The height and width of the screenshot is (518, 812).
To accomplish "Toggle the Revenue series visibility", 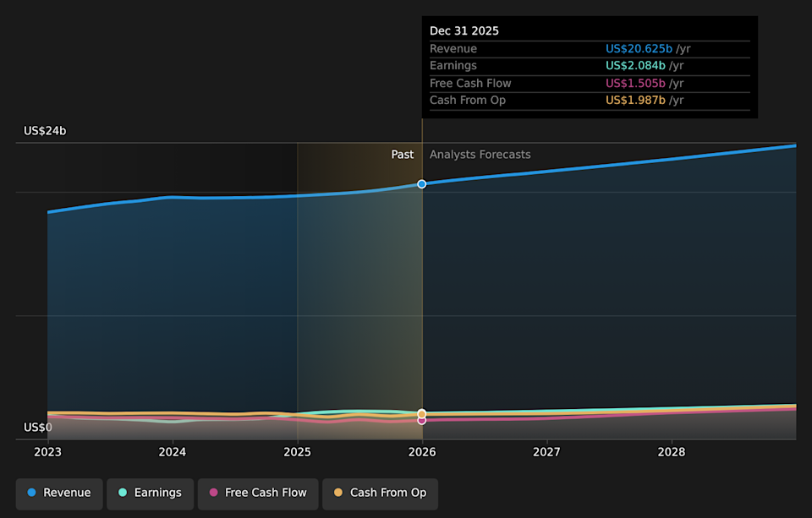I will 58,493.
